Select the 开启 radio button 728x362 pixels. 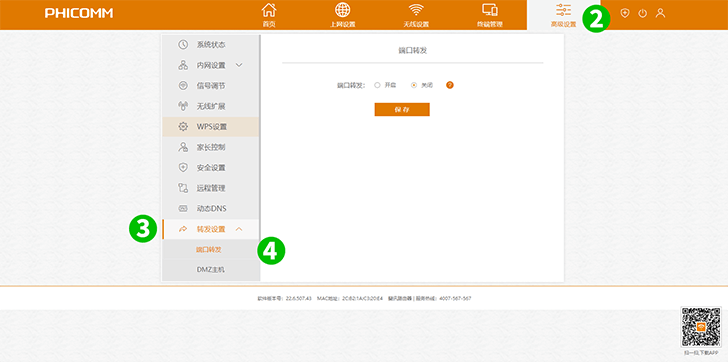[377, 85]
